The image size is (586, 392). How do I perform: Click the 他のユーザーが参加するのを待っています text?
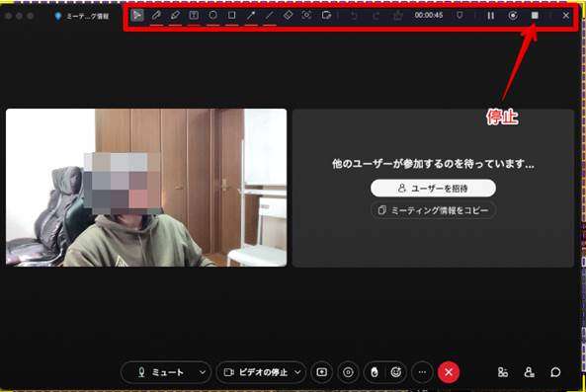click(433, 164)
